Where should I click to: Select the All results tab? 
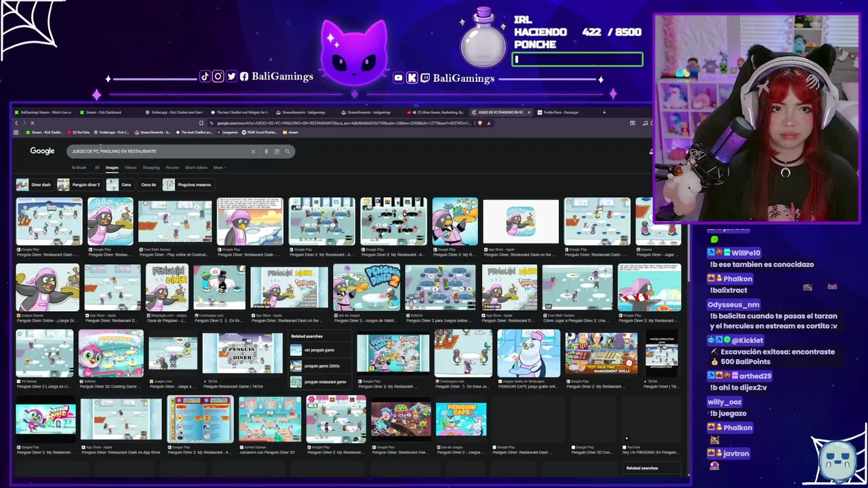point(97,167)
